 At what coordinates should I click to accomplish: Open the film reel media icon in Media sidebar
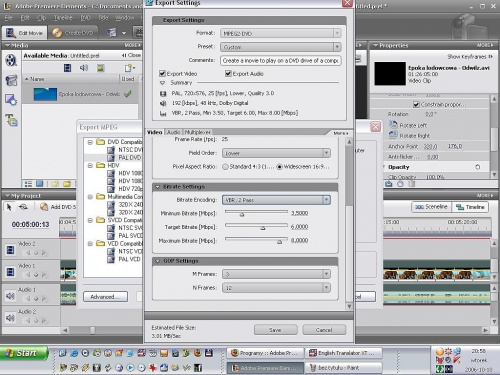click(11, 61)
